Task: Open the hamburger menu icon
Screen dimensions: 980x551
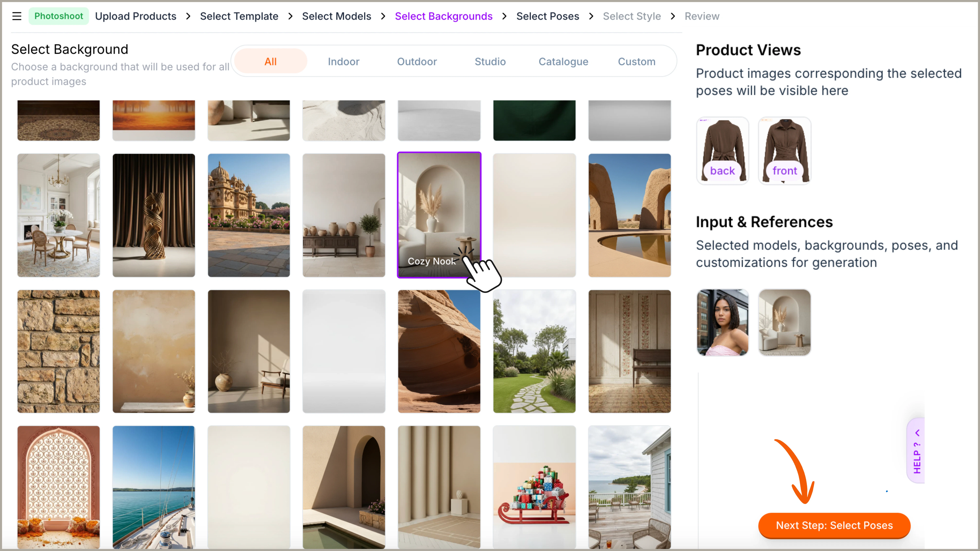Action: pyautogui.click(x=16, y=16)
